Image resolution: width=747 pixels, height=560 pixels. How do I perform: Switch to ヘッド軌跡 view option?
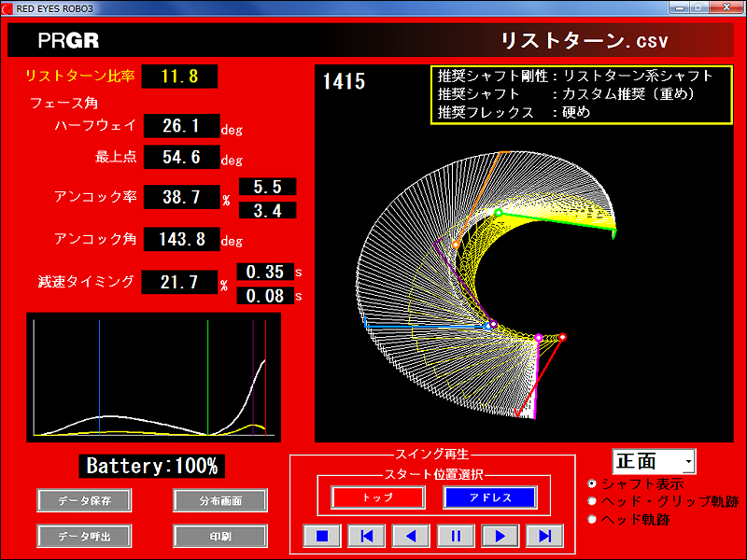[x=593, y=519]
